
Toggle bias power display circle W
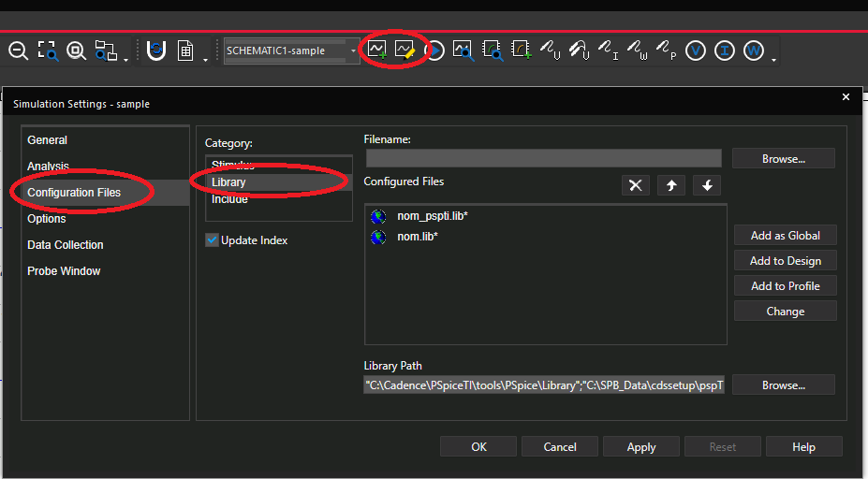tap(753, 51)
